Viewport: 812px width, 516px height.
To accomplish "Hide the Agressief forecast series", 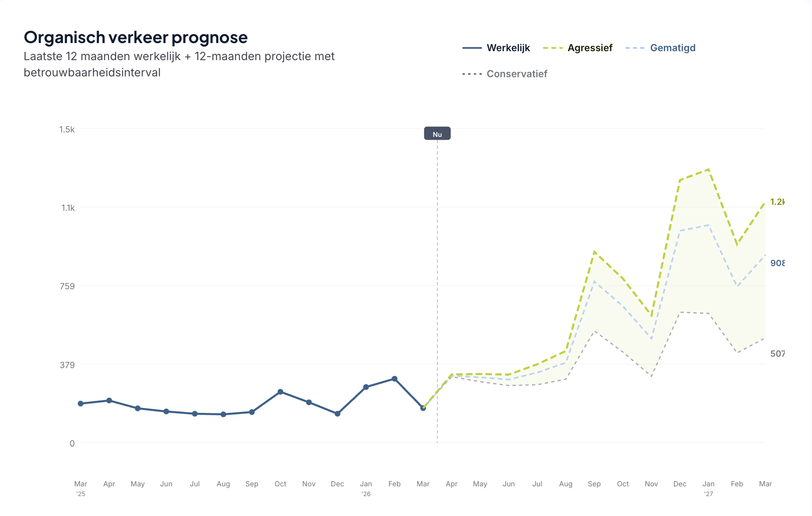I will 590,48.
